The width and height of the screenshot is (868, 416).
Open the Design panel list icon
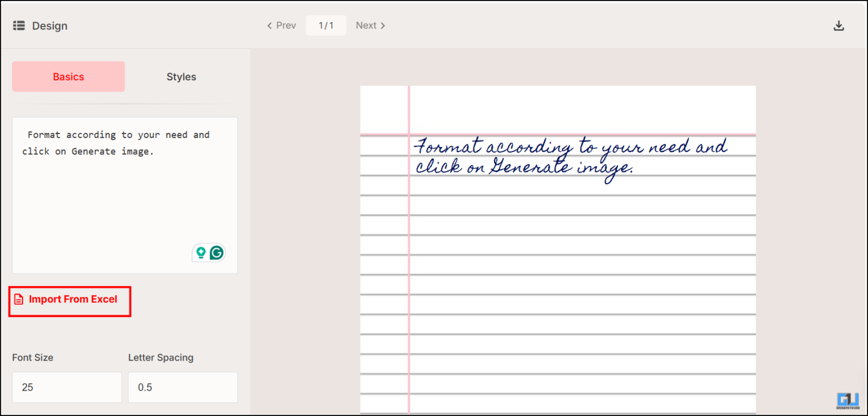19,25
